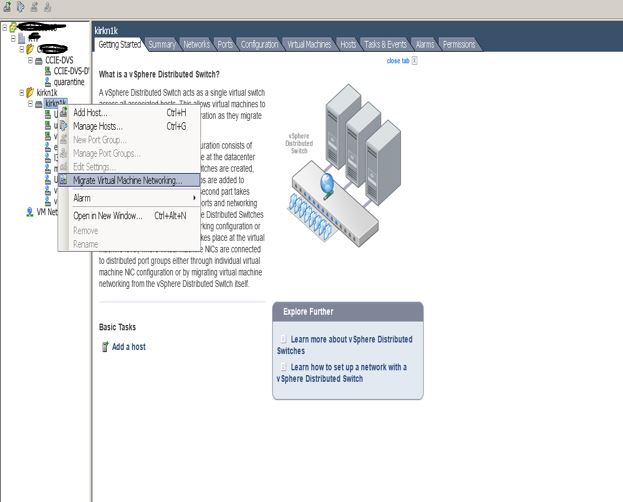This screenshot has height=502, width=623.
Task: Go to the Virtual Machines tab
Action: (309, 45)
